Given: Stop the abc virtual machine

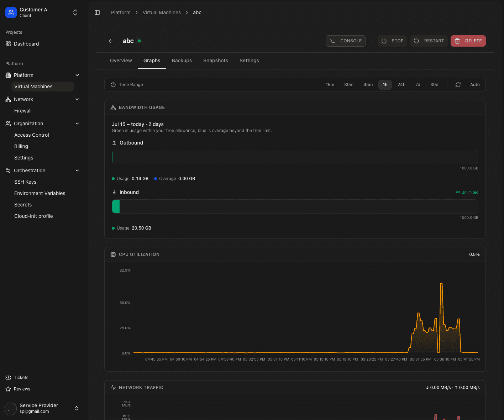Looking at the screenshot, I should 392,41.
